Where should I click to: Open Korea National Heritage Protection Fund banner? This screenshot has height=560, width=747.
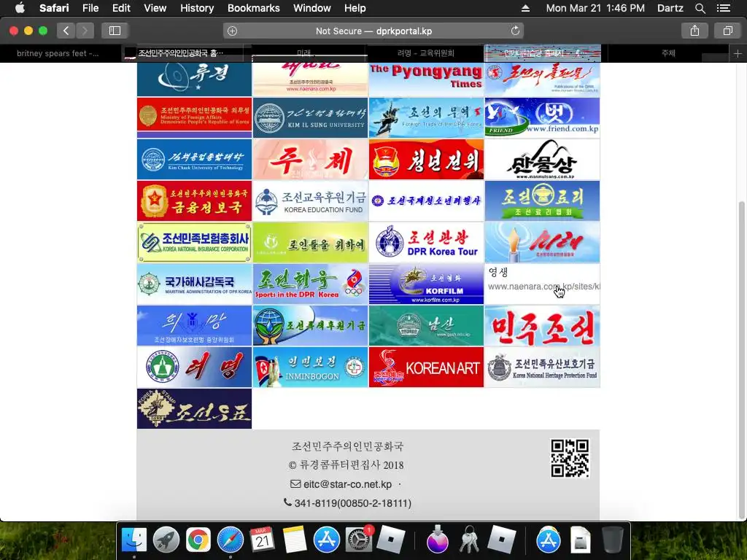tap(542, 367)
